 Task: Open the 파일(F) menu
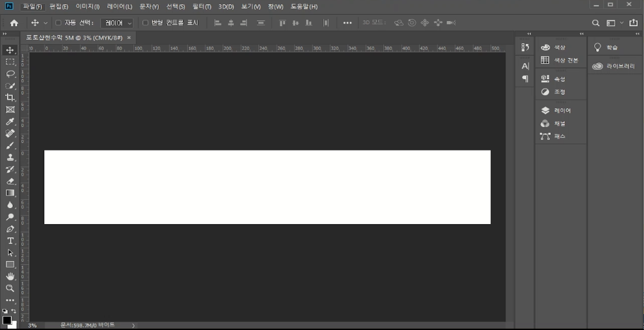coord(33,6)
